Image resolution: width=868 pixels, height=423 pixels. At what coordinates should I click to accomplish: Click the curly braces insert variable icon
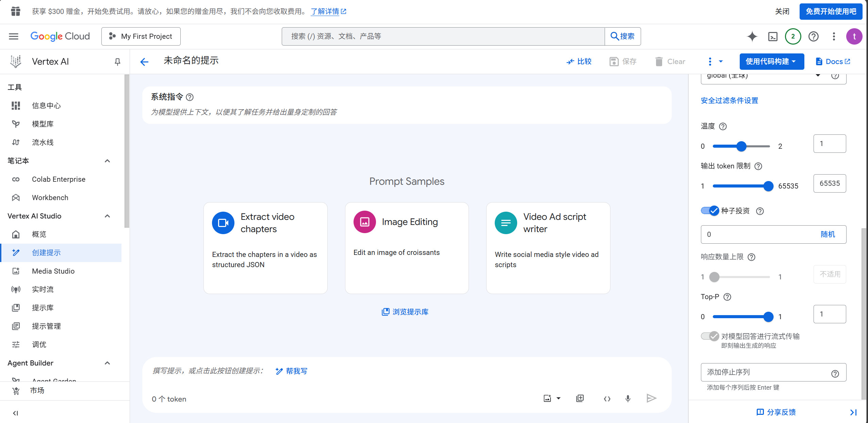[x=607, y=398]
